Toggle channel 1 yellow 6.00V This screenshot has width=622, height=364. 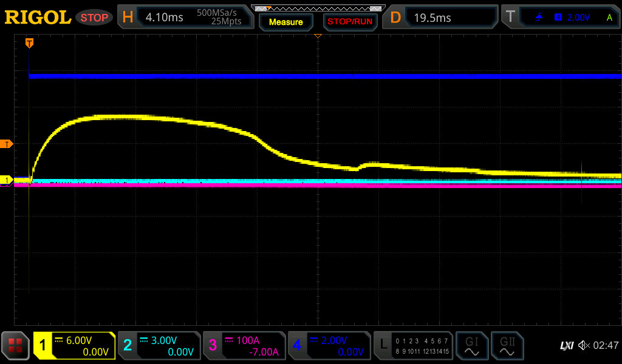74,346
